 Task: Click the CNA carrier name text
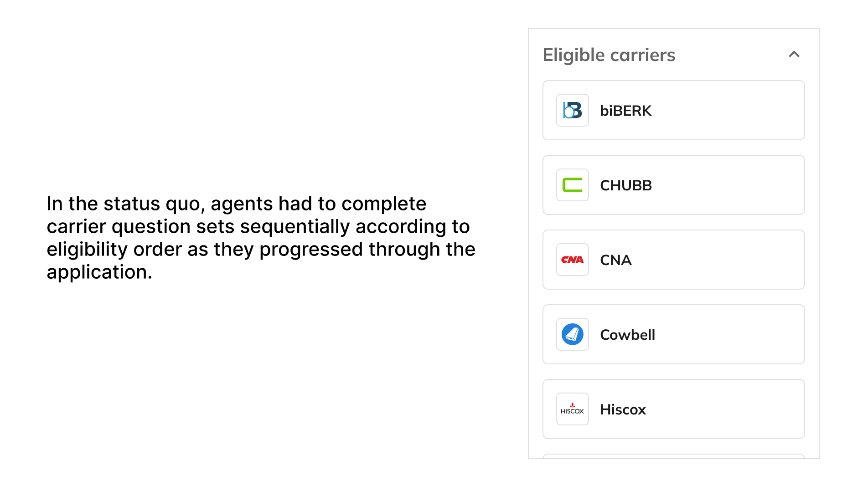tap(615, 260)
